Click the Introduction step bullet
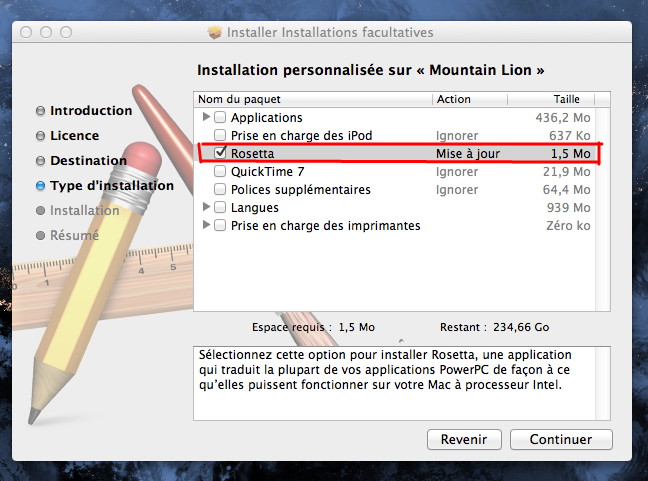648x481 pixels. pyautogui.click(x=40, y=111)
